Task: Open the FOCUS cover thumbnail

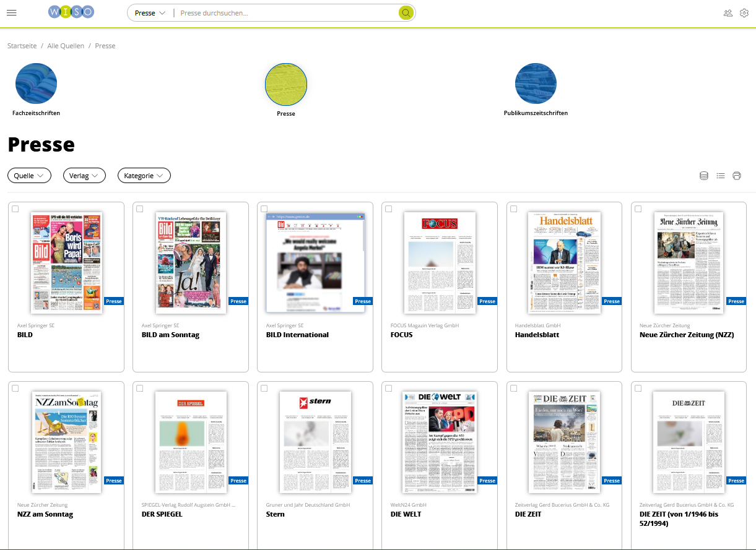Action: (x=440, y=263)
